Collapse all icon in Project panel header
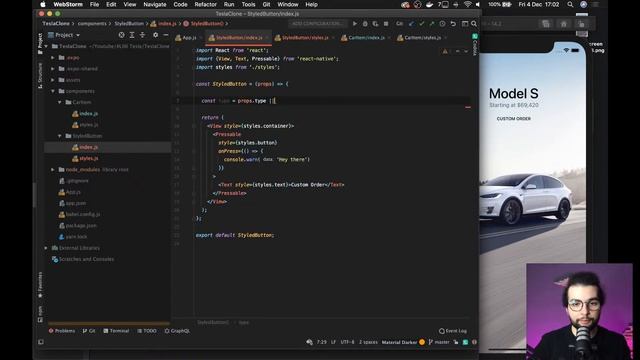This screenshot has height=360, width=640. click(142, 35)
